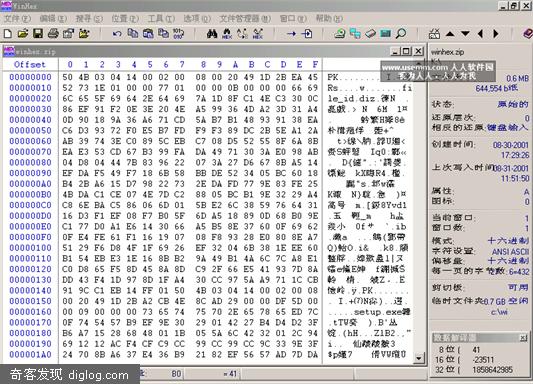Click the black up-arrow navigation icon
The image size is (533, 384).
tap(450, 34)
